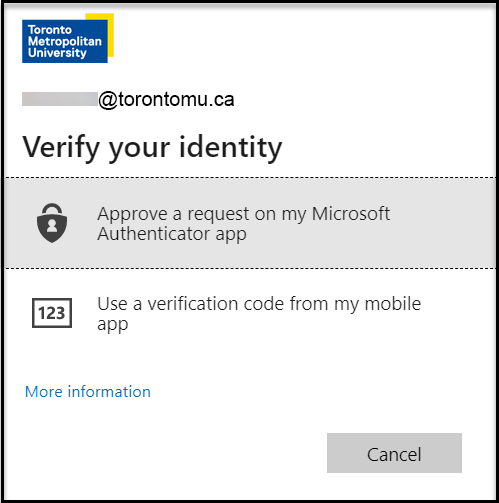Viewport: 499px width, 503px height.
Task: Click the 123 verification code icon
Action: coord(52,313)
